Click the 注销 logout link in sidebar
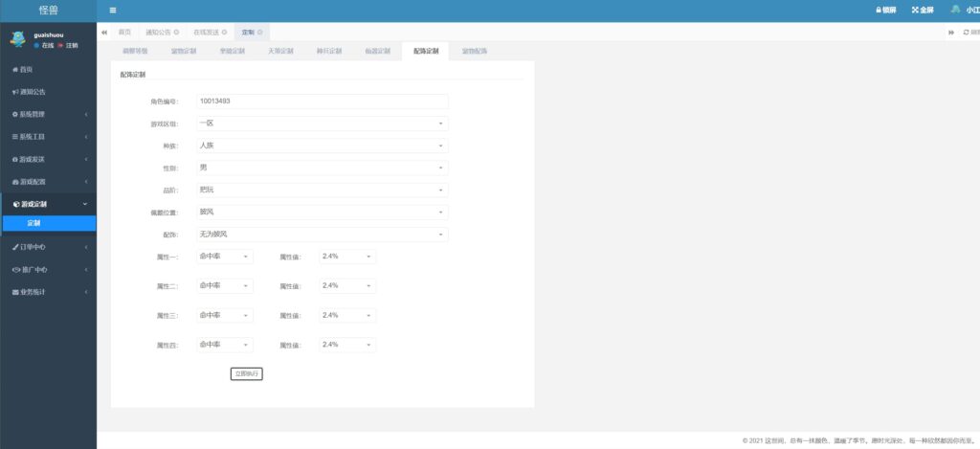The width and height of the screenshot is (980, 449). [72, 45]
